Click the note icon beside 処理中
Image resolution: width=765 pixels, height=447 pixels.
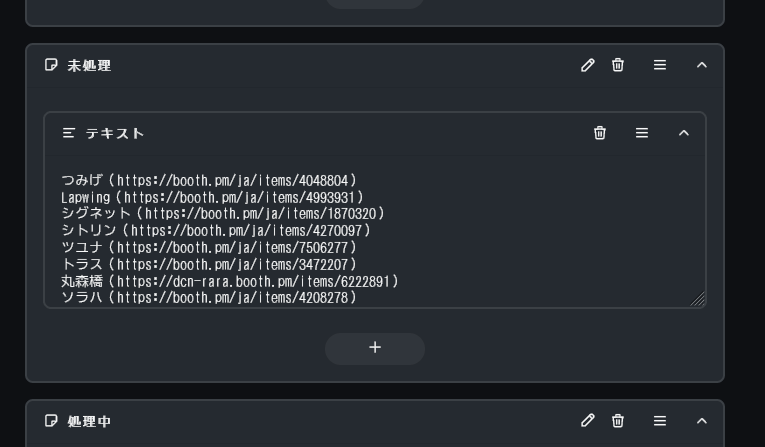51,421
